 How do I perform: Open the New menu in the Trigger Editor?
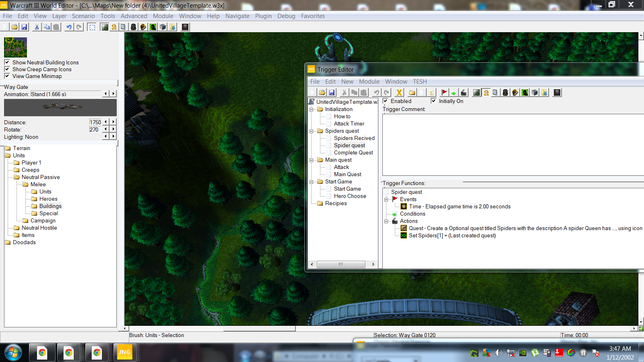(x=347, y=82)
